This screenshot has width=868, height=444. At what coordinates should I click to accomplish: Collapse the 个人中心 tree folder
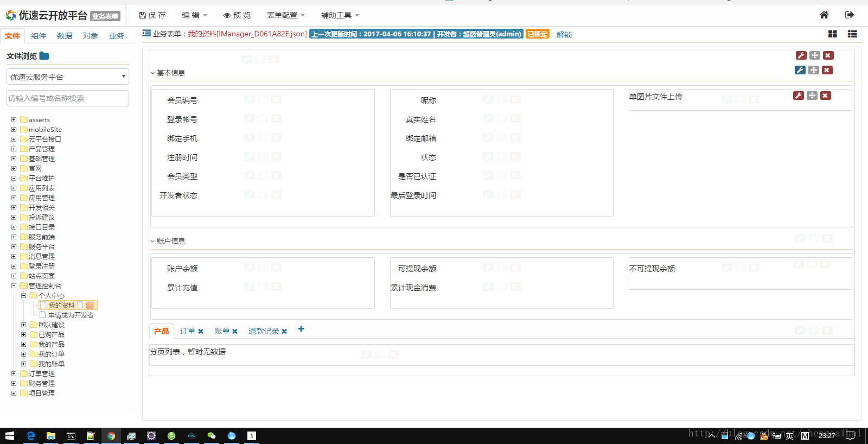23,295
